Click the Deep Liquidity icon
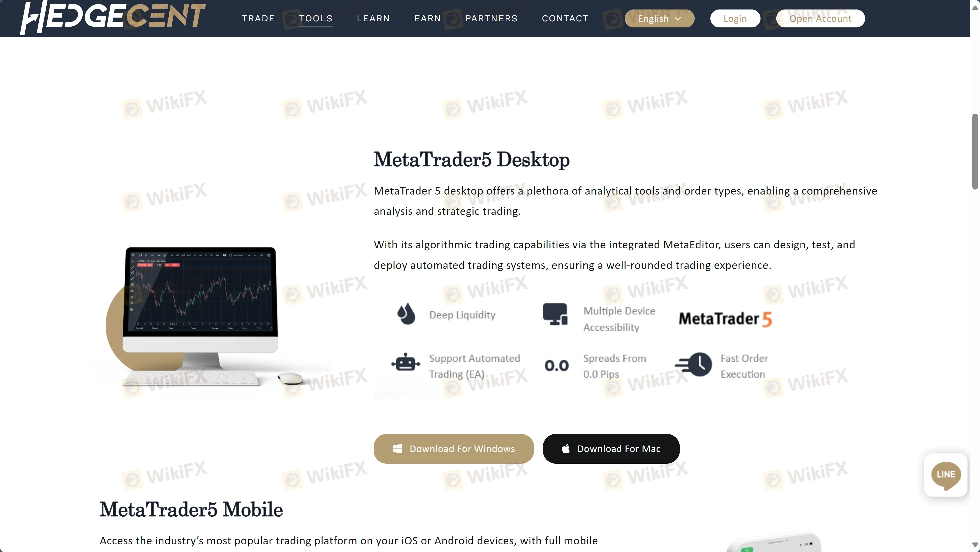 click(404, 314)
